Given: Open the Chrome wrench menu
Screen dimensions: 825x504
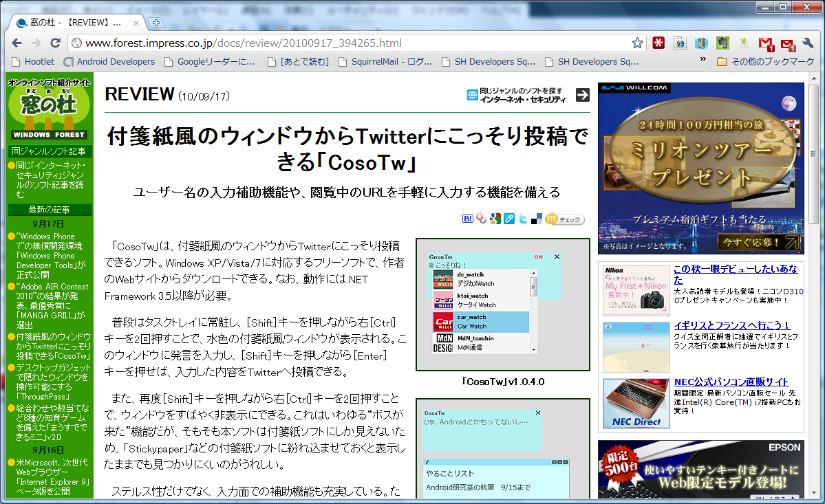Looking at the screenshot, I should [x=808, y=43].
